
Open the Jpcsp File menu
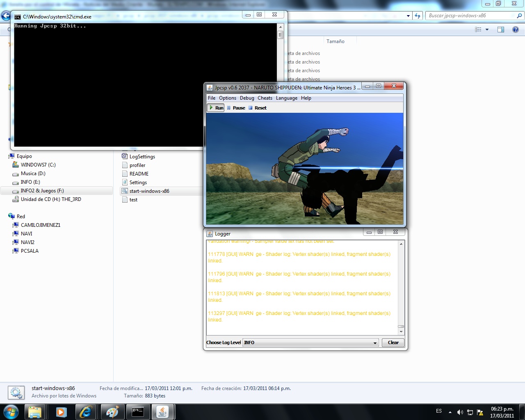click(x=212, y=98)
